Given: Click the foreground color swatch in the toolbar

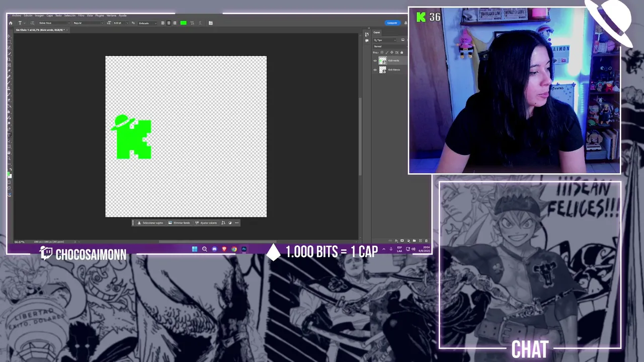Looking at the screenshot, I should tap(9, 173).
